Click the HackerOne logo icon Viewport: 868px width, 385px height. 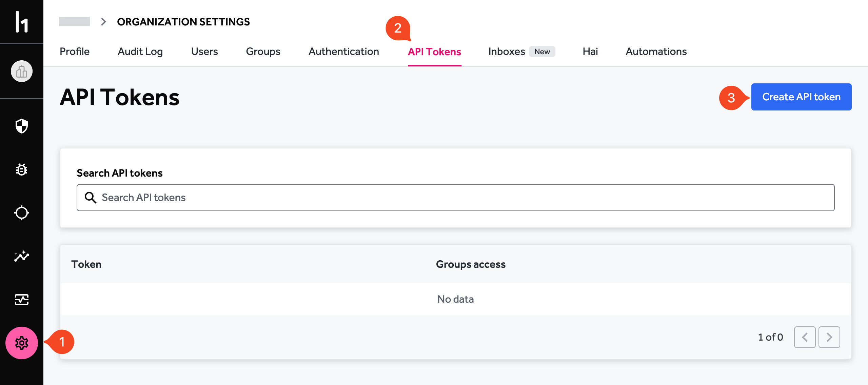(x=22, y=22)
